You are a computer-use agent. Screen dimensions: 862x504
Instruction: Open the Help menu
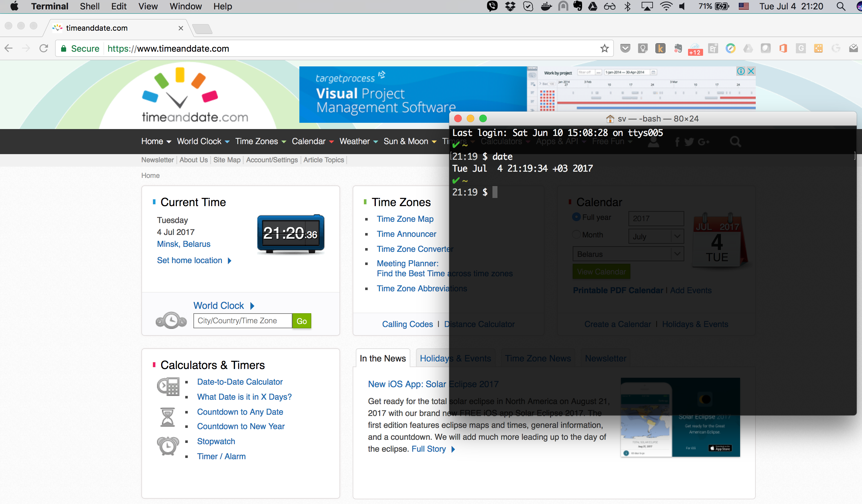tap(223, 7)
